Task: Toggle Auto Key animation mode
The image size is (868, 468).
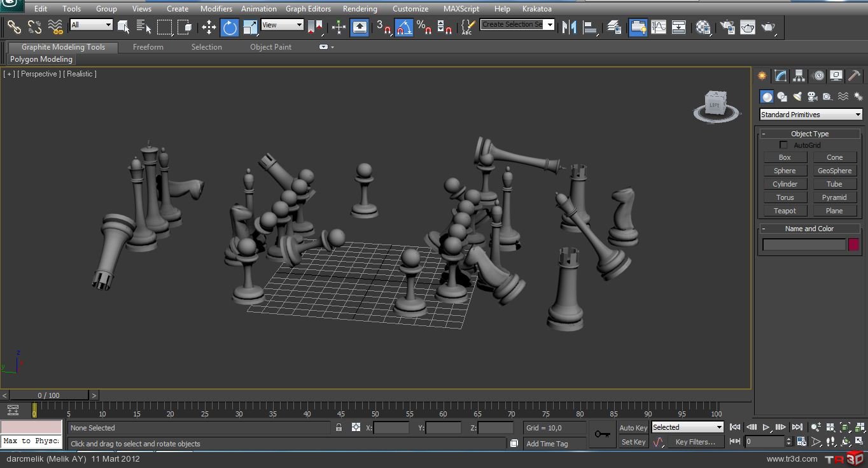Action: (x=633, y=428)
